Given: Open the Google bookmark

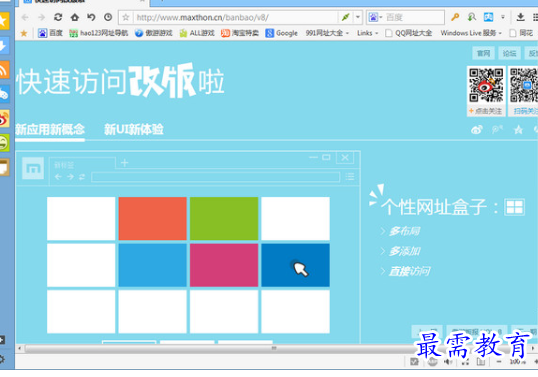Looking at the screenshot, I should (x=282, y=33).
